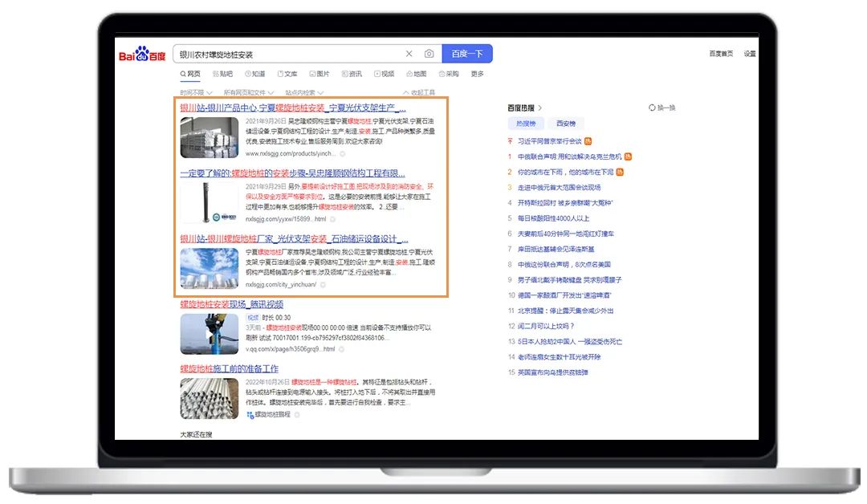Click the 换一换 refresh icon

(x=653, y=108)
